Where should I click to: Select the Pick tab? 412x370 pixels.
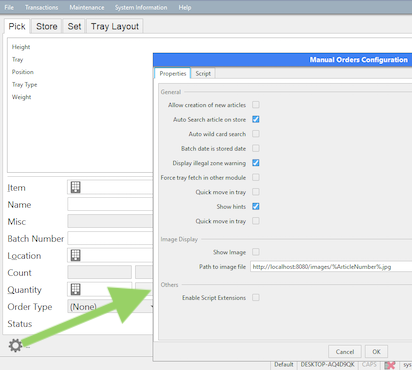point(17,26)
